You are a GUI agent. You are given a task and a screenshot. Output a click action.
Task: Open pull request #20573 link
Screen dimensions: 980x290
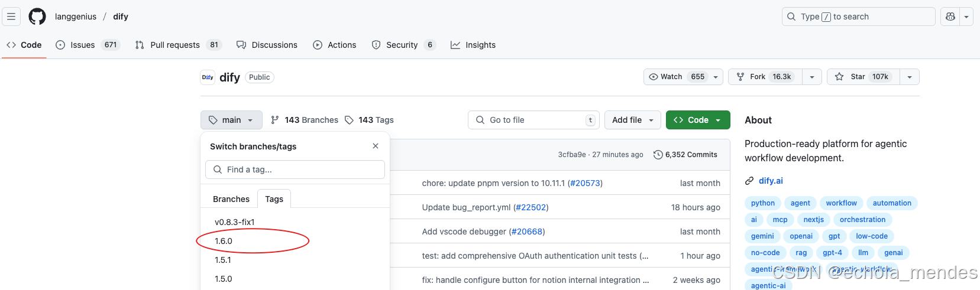coord(586,183)
